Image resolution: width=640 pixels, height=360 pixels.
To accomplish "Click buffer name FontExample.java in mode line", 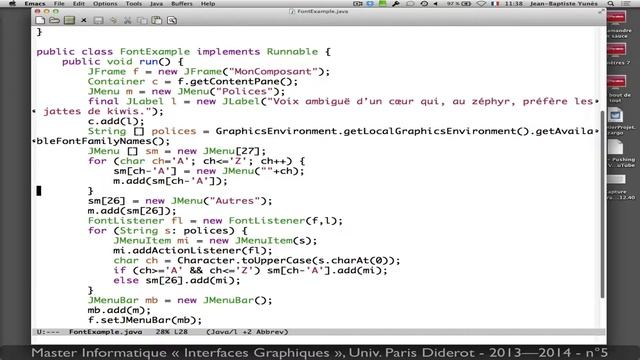I will [x=105, y=332].
